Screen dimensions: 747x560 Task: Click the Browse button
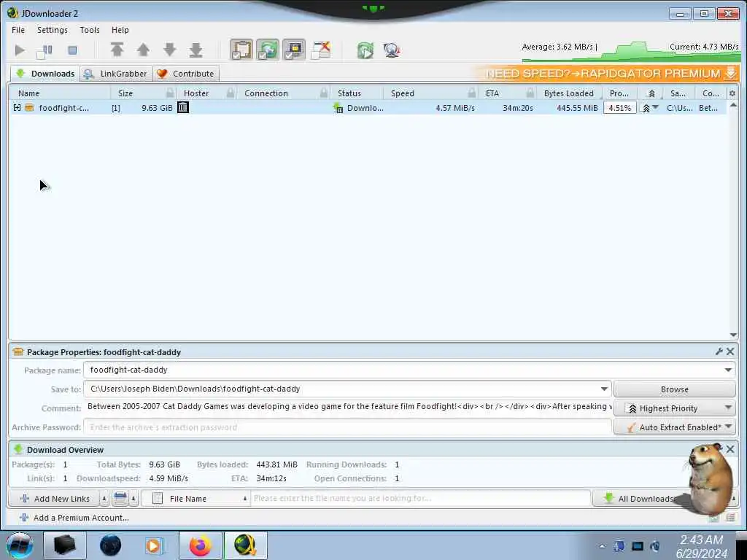[x=675, y=389]
